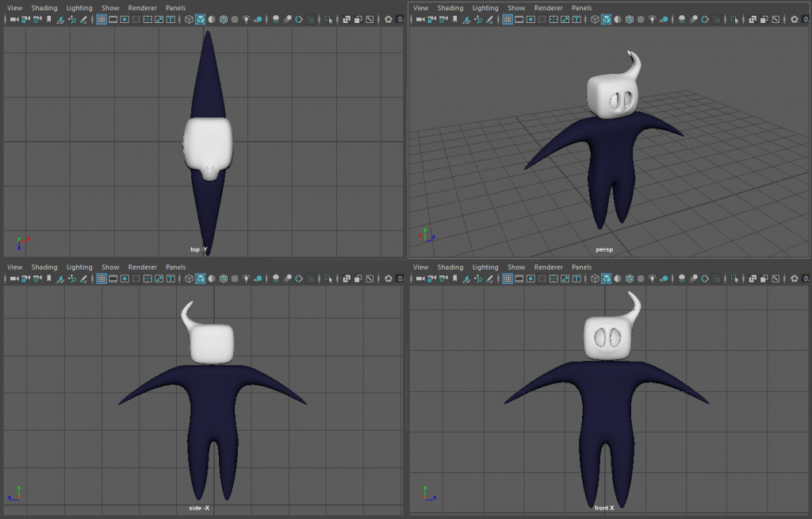Viewport: 812px width, 519px height.
Task: Click the exposure value field in top panel
Action: (x=400, y=19)
